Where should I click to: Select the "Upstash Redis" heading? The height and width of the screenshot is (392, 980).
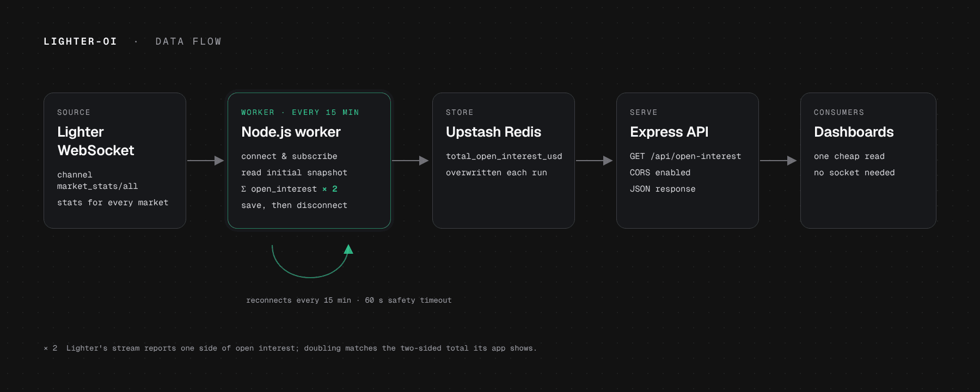[x=493, y=132]
